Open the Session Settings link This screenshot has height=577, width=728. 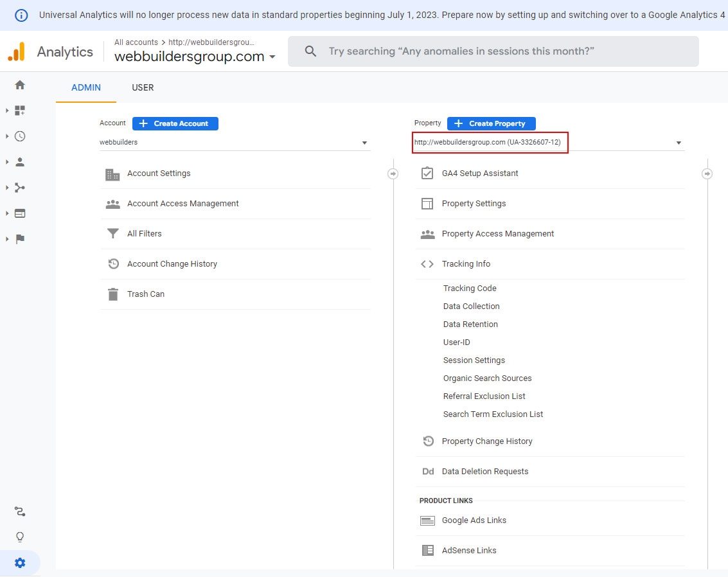coord(474,360)
